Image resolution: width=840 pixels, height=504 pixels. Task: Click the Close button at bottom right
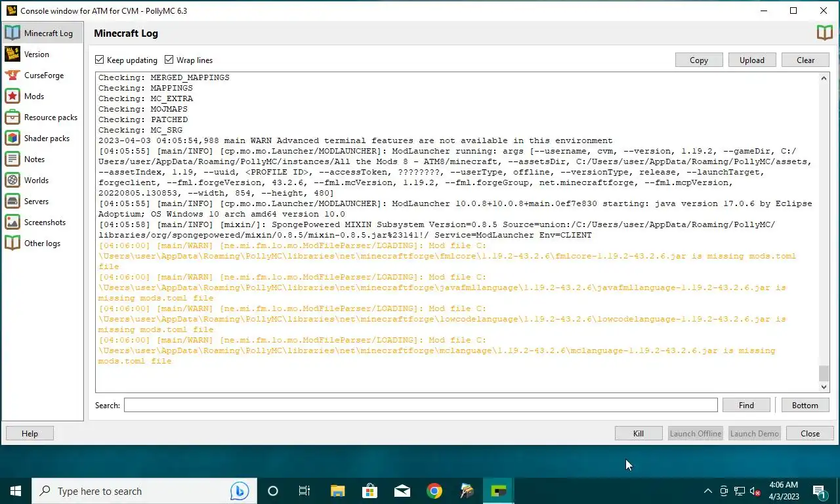pyautogui.click(x=810, y=433)
